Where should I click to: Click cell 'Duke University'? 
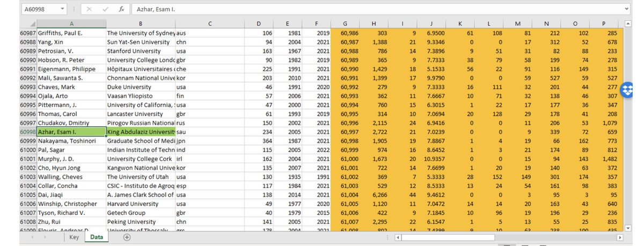point(141,87)
